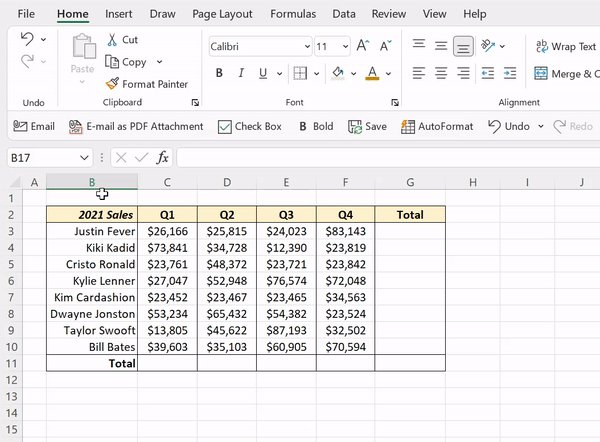Apply Borders using the grid icon

(x=300, y=73)
